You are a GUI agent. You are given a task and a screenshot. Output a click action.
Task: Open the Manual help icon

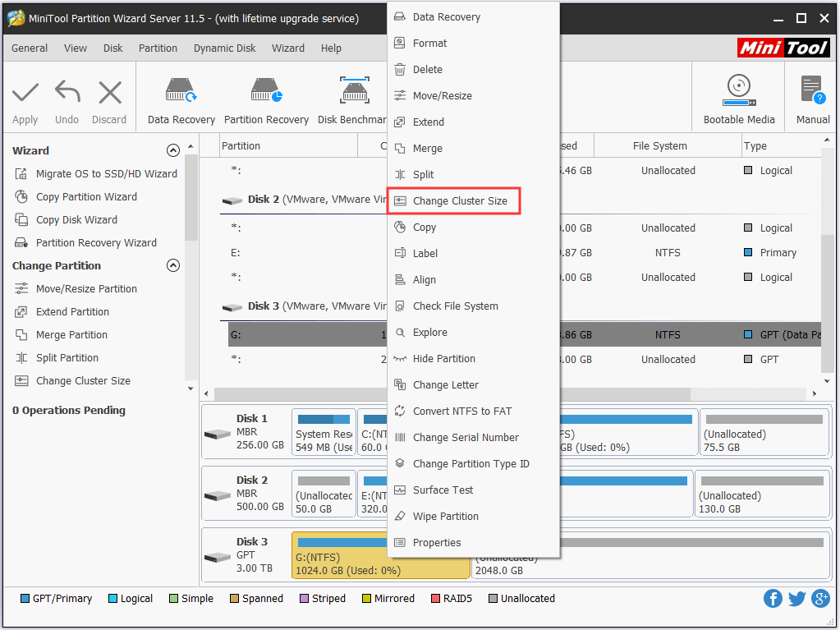point(813,100)
